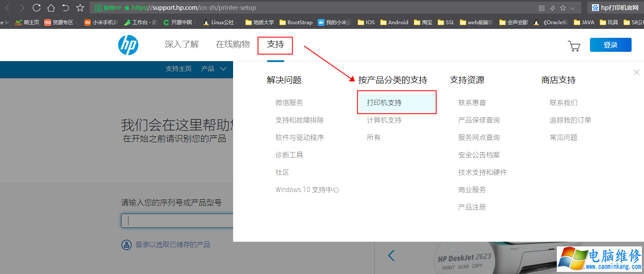Click the favorites star left of the address bar

pyautogui.click(x=80, y=8)
